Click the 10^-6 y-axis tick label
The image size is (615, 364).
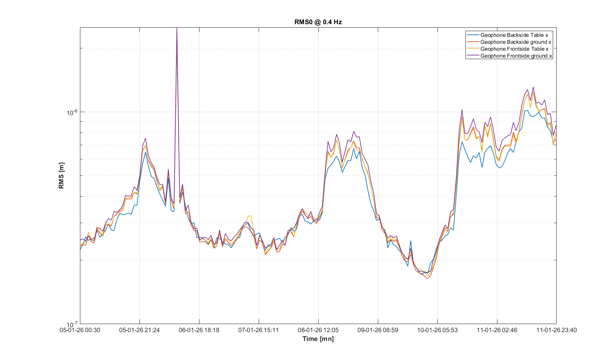(x=72, y=112)
